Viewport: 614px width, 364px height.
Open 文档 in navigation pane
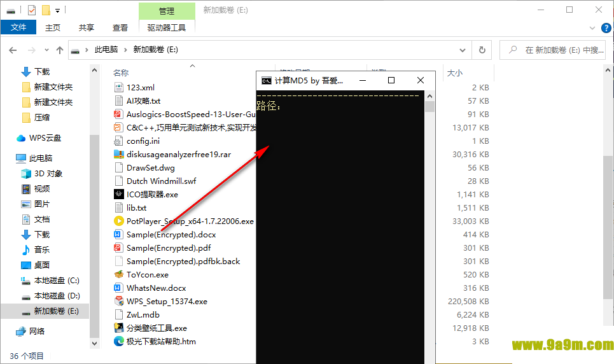tap(42, 220)
